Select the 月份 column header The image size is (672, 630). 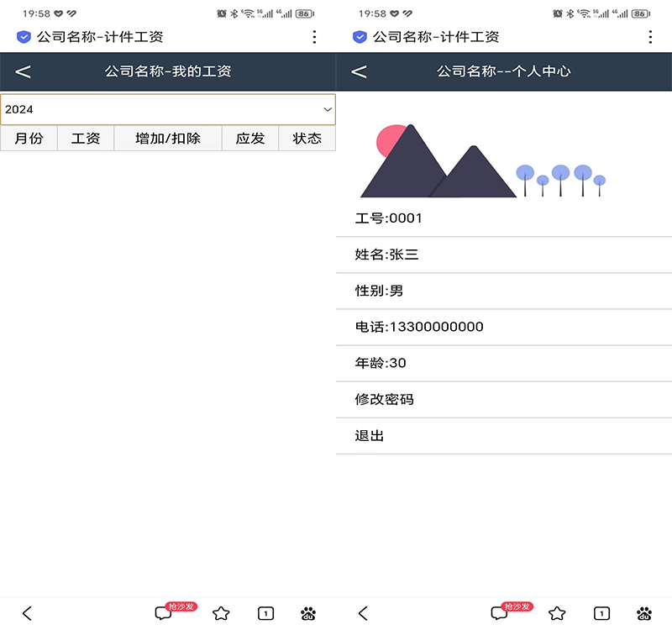click(29, 138)
